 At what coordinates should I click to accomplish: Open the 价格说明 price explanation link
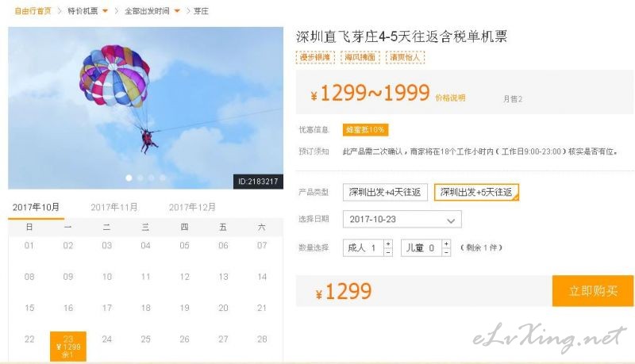[x=450, y=98]
